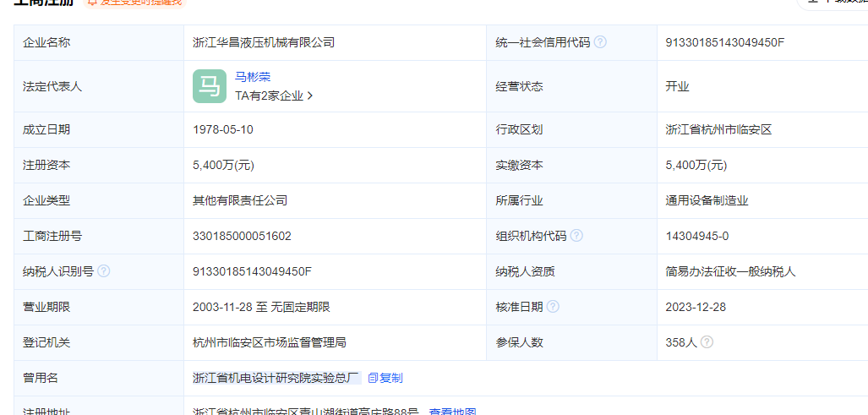The image size is (868, 415).
Task: Click 纳税人资质 value 简易办法征收一般纳税人
Action: [x=731, y=271]
